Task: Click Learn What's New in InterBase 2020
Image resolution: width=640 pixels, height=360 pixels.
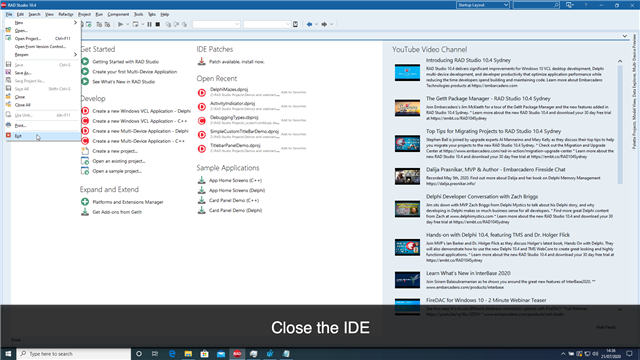Action: tap(468, 273)
